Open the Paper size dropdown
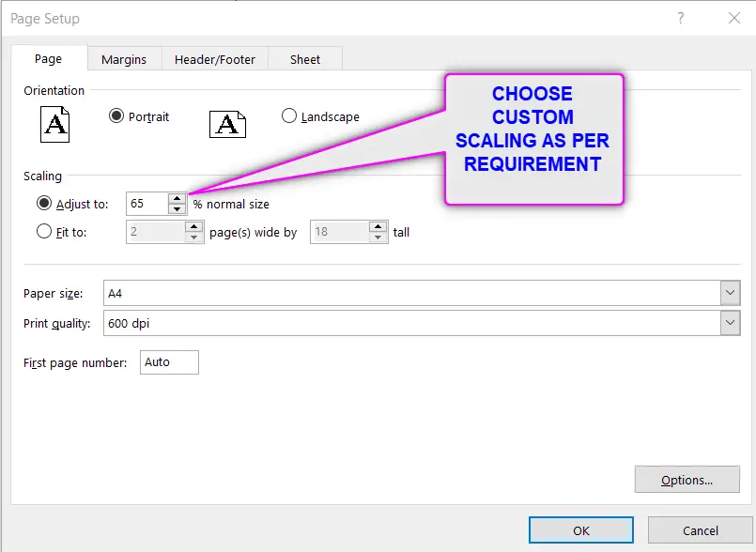 coord(730,293)
